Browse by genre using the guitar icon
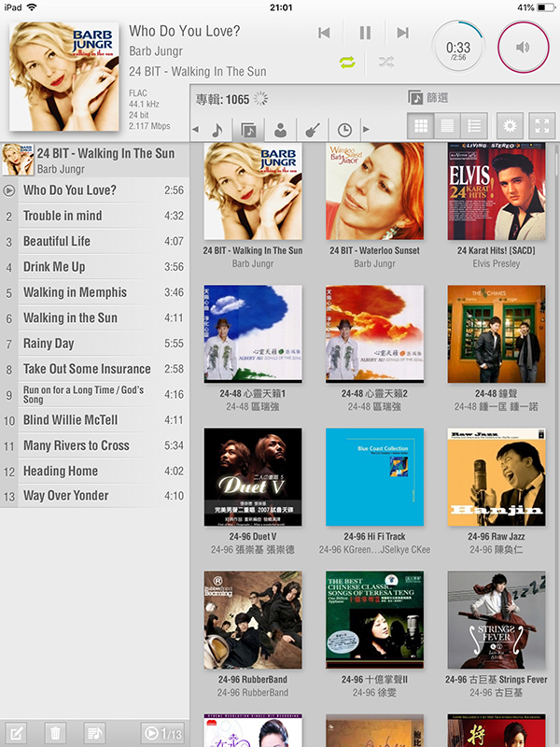This screenshot has height=747, width=560. pos(313,130)
